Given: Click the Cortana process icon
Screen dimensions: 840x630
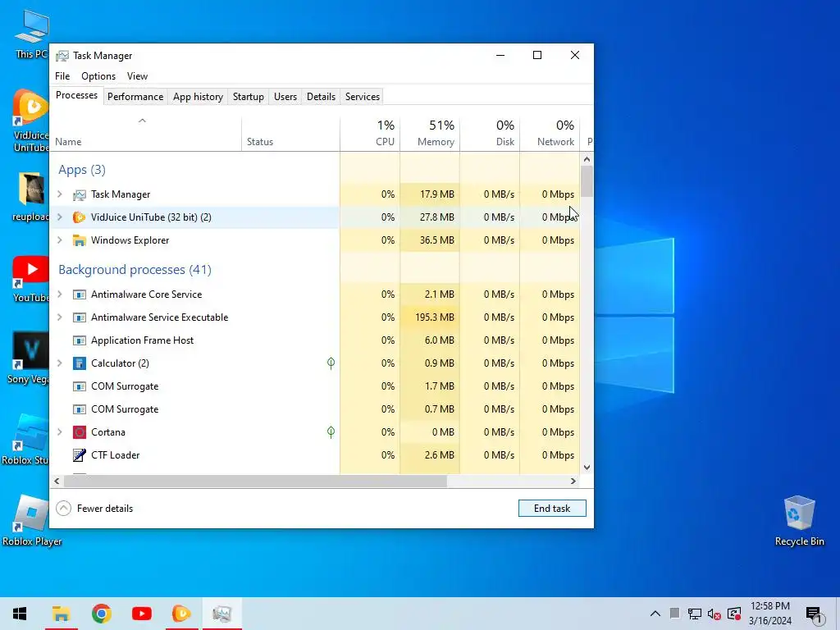Looking at the screenshot, I should click(x=80, y=432).
